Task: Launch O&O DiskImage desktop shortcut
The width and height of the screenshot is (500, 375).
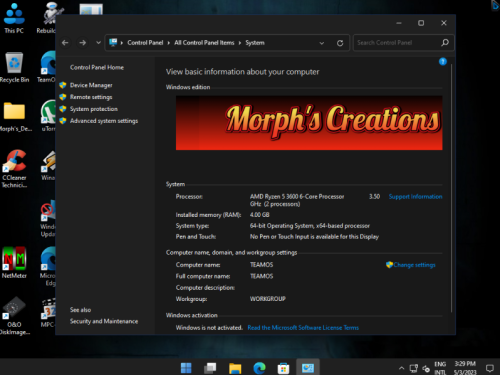Action: 14,315
